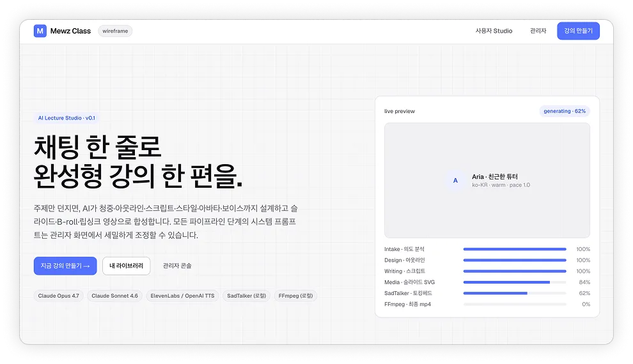Select the Claude Opus 4.7 chip
633x364 pixels.
(59, 296)
